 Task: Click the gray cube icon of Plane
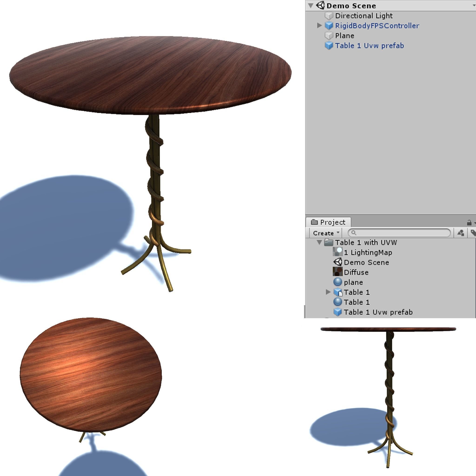point(329,36)
